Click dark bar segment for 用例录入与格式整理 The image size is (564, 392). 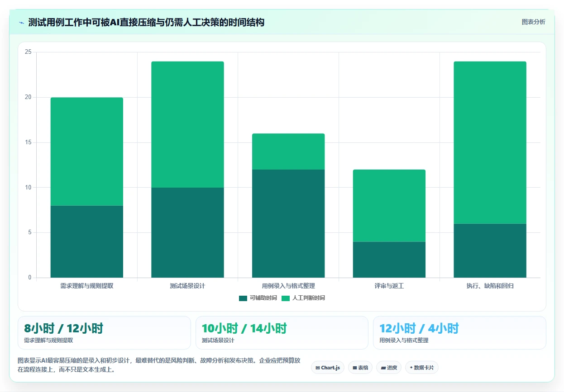point(288,223)
